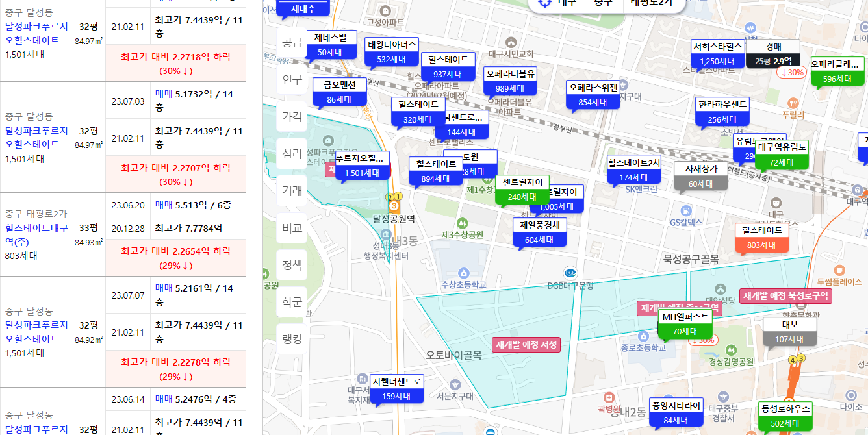Click the 곽병원 hospital icon
The width and height of the screenshot is (868, 435).
pos(609,397)
